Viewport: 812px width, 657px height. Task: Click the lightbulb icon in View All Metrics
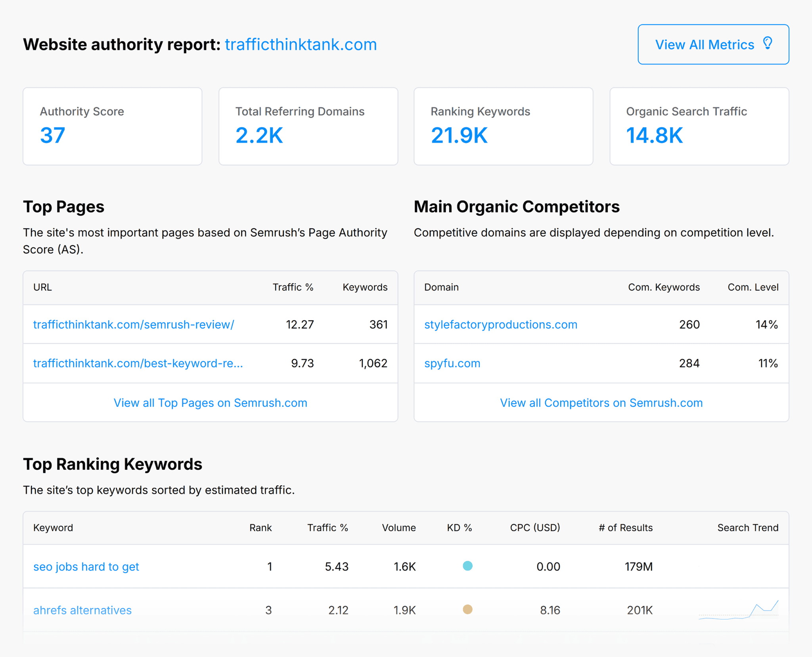coord(768,43)
